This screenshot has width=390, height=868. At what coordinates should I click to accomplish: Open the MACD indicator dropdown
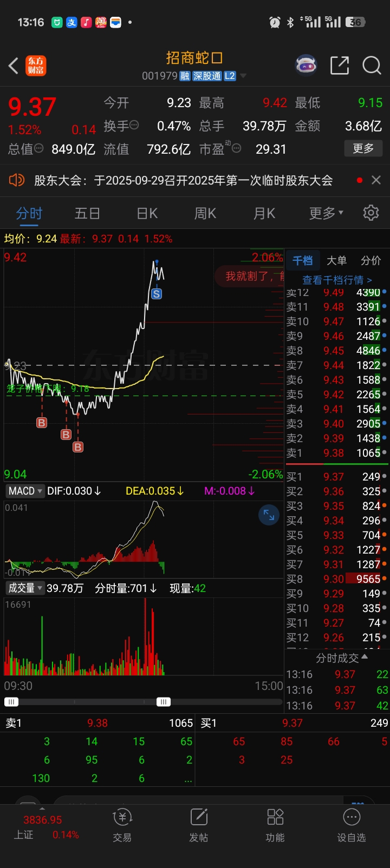(x=24, y=491)
